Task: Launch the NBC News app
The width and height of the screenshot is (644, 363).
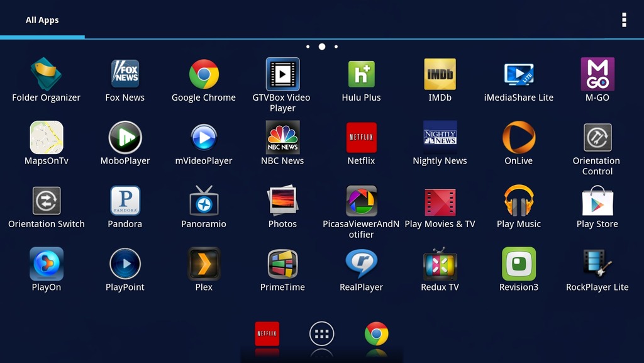Action: click(x=282, y=138)
